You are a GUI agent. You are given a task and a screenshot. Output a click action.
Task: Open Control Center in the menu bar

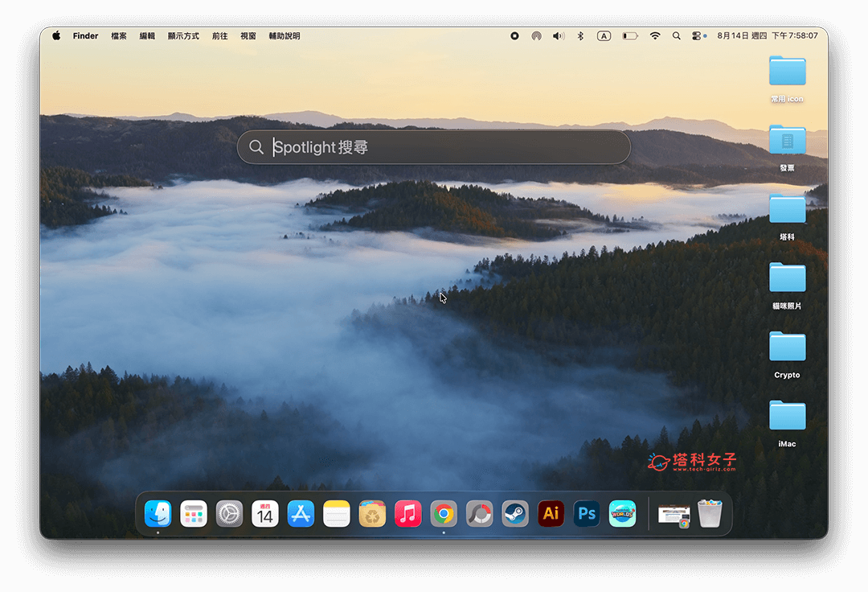698,35
